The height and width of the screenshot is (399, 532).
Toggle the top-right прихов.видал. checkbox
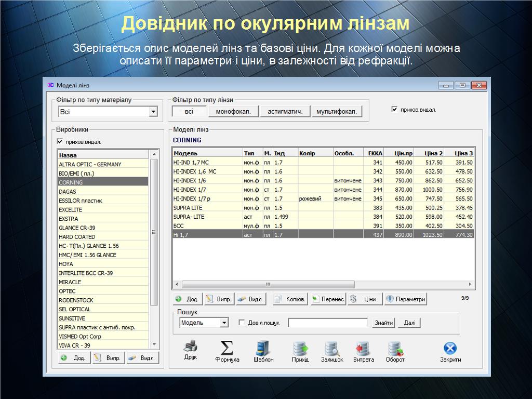coord(394,110)
